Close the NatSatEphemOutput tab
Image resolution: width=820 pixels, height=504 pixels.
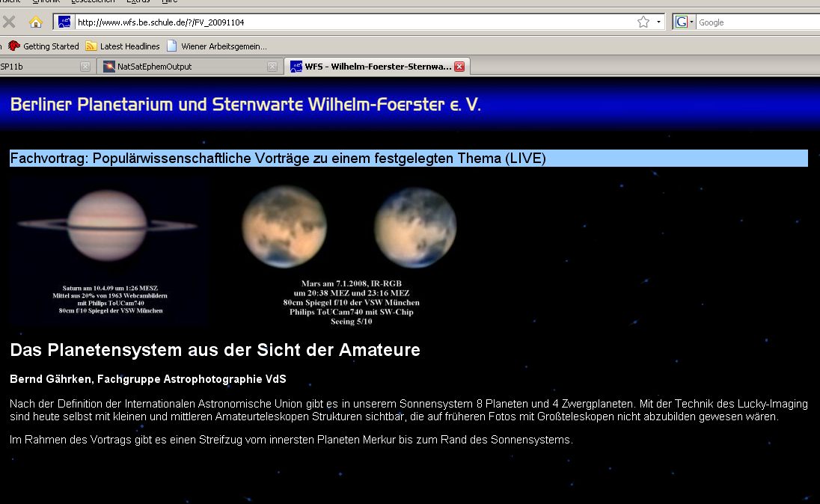click(x=272, y=67)
